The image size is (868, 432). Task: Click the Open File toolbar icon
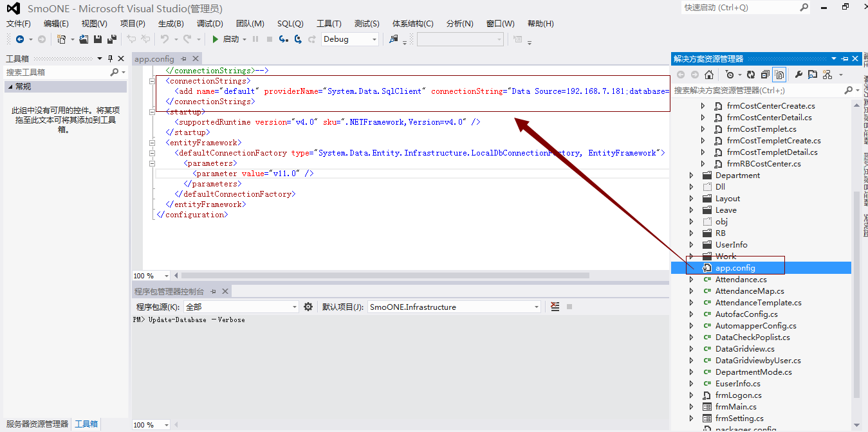[84, 39]
